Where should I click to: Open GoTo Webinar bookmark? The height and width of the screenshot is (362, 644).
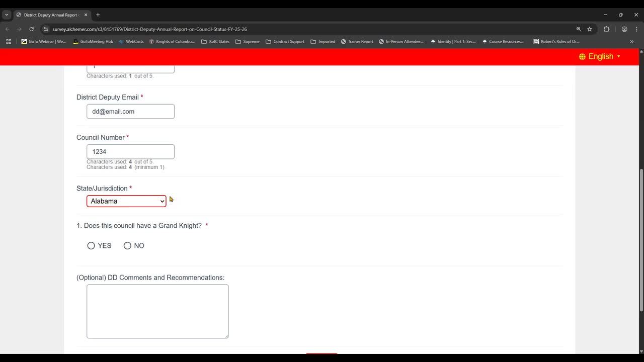click(44, 42)
